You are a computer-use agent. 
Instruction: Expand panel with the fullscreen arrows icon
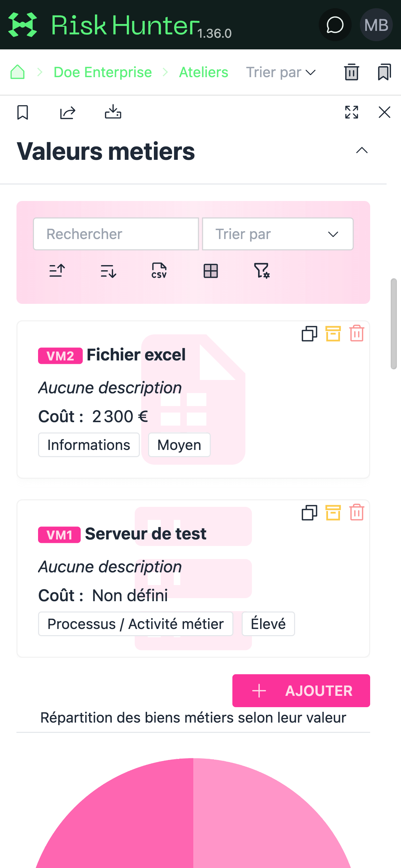(x=352, y=112)
